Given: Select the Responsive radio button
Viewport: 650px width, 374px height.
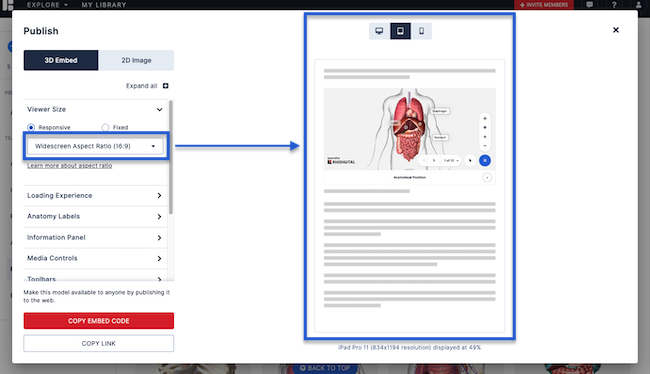Looking at the screenshot, I should click(x=31, y=127).
